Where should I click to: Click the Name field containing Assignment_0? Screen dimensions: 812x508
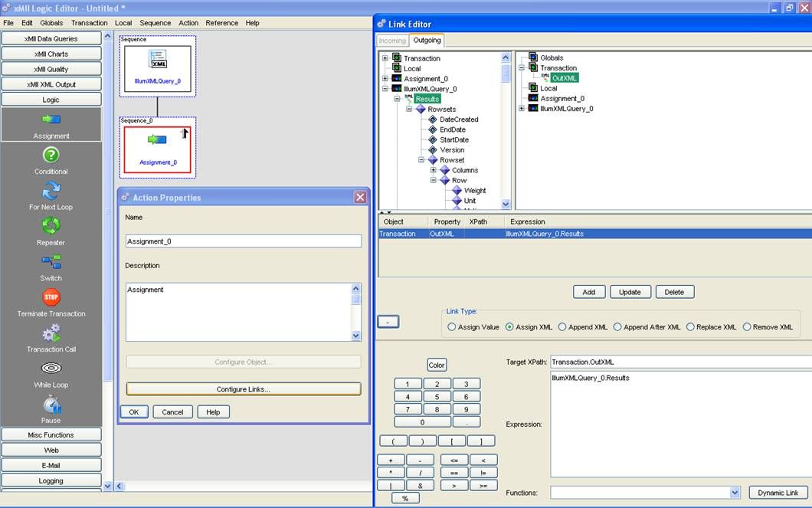tap(244, 241)
